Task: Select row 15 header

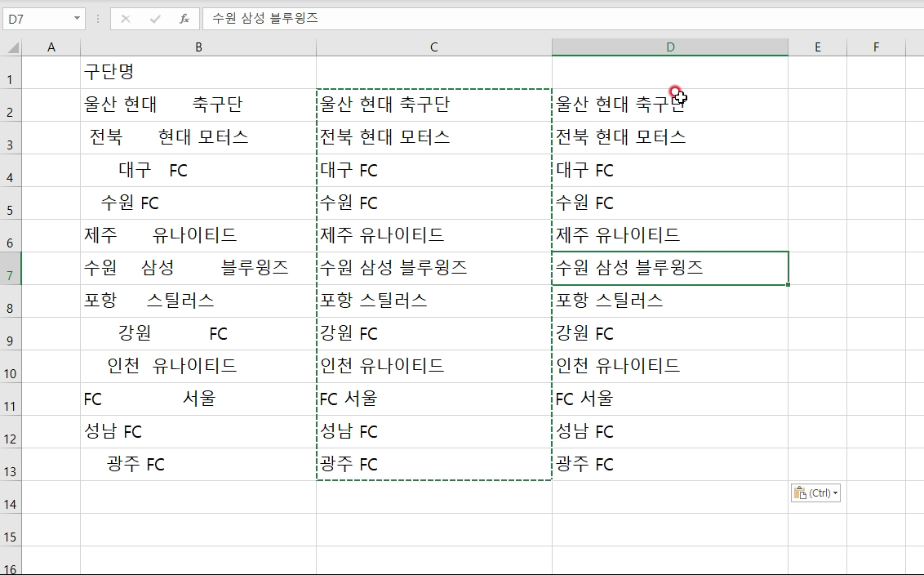Action: coord(11,529)
